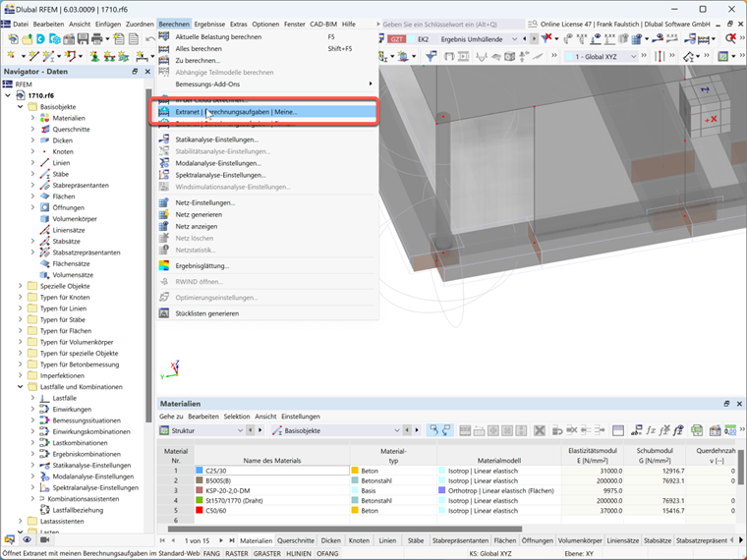Open the Ergebnisse menu
The image size is (747, 560).
tap(209, 24)
